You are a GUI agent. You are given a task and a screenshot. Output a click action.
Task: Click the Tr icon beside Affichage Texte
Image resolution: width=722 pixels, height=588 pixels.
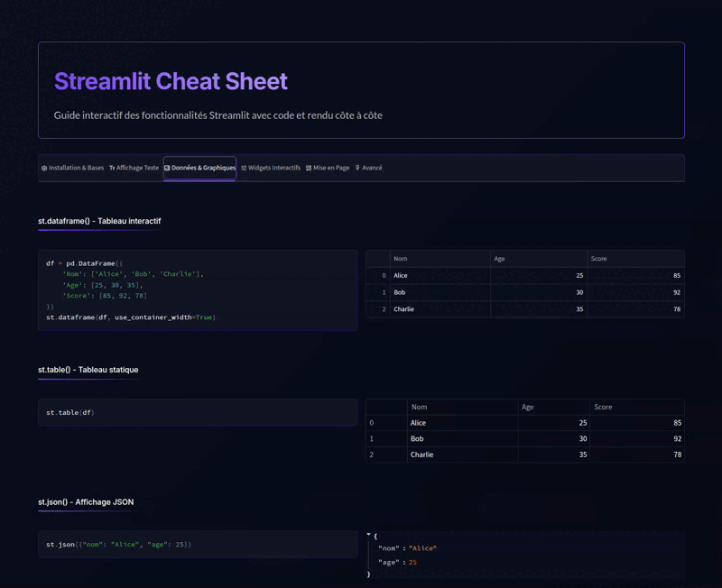112,168
